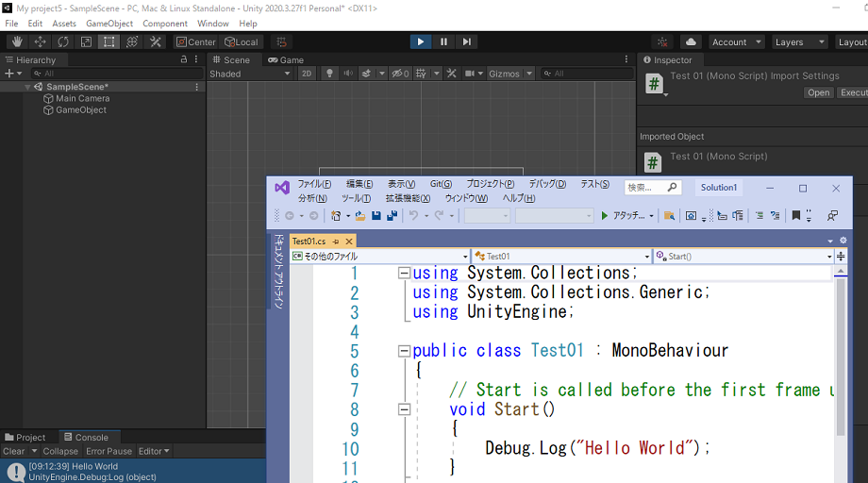Click Visual Studio search box
The width and height of the screenshot is (868, 483).
[x=652, y=188]
